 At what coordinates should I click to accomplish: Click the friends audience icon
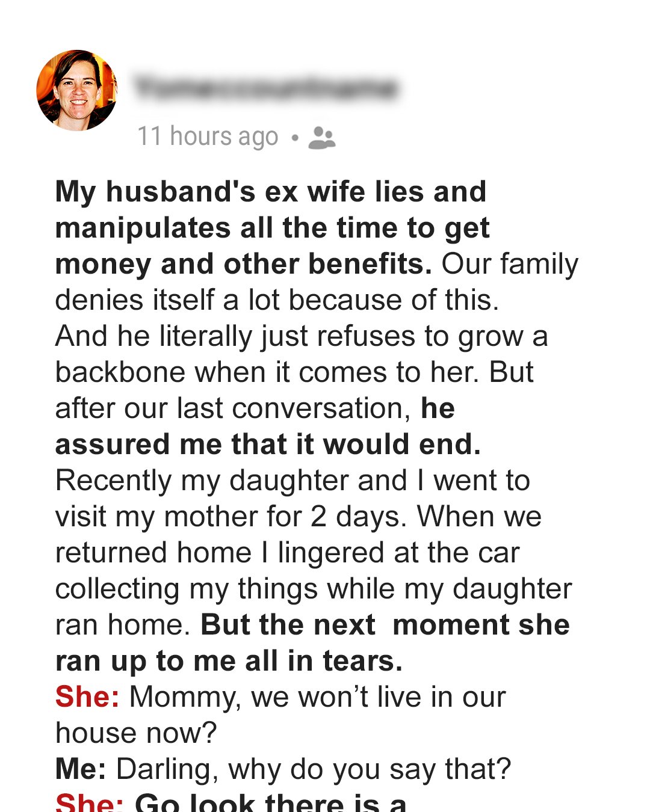click(321, 137)
